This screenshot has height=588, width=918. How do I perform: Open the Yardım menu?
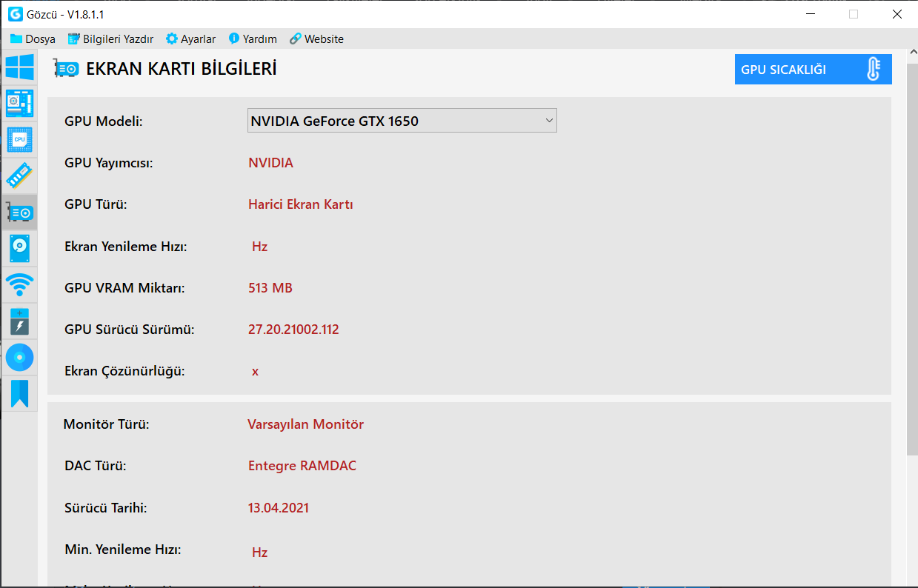point(253,39)
